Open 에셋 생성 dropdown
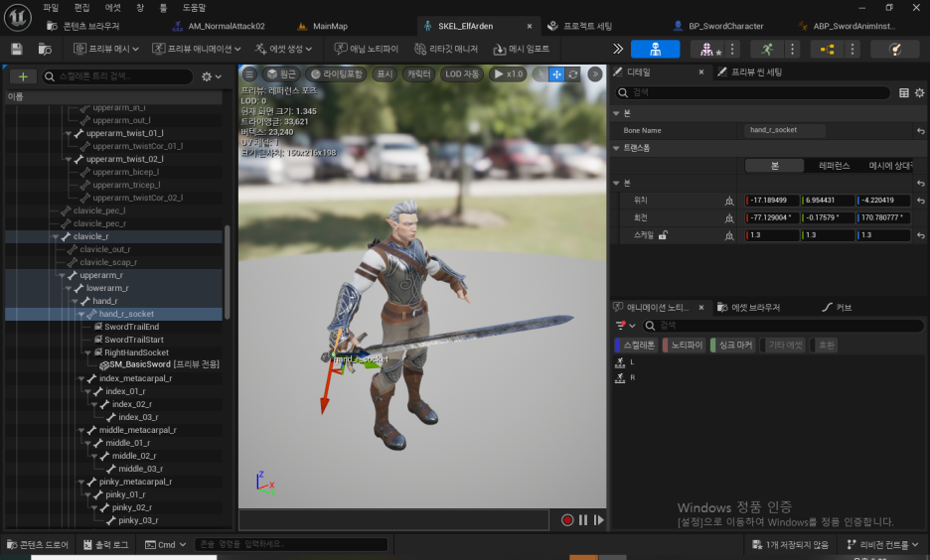The height and width of the screenshot is (560, 930). coord(283,50)
